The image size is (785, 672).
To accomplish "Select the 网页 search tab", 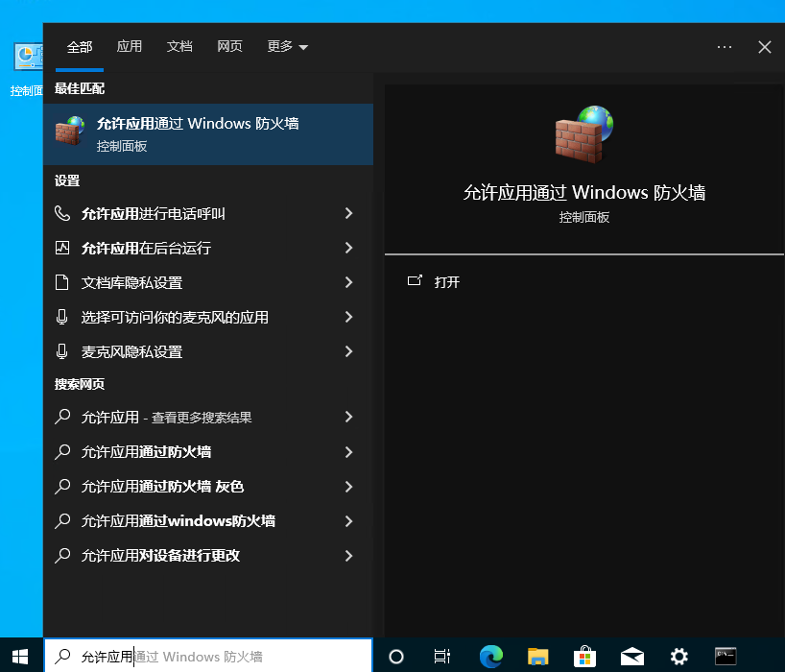I will 229,46.
